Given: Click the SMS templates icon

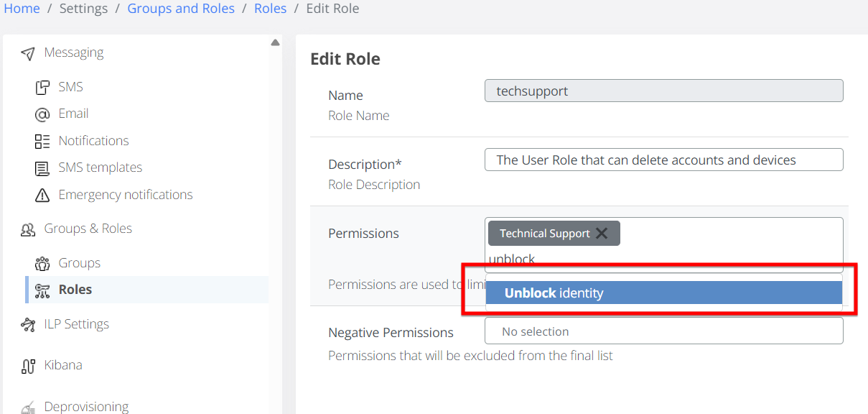Looking at the screenshot, I should point(42,168).
